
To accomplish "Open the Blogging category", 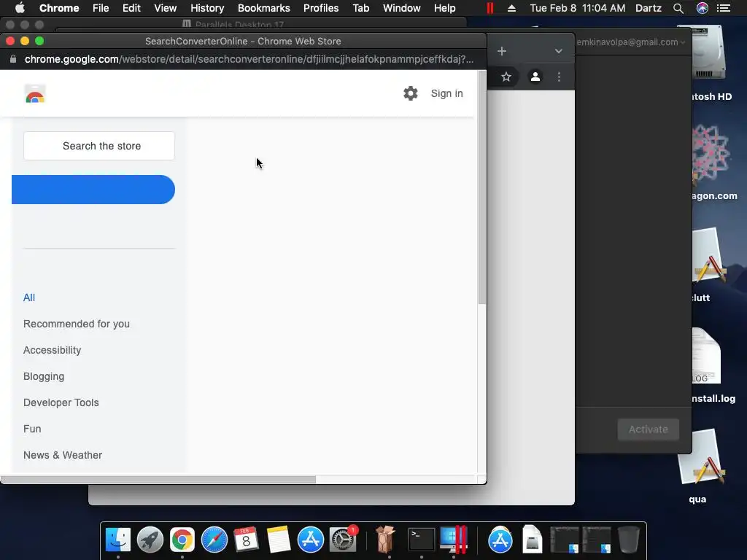I will [x=43, y=376].
